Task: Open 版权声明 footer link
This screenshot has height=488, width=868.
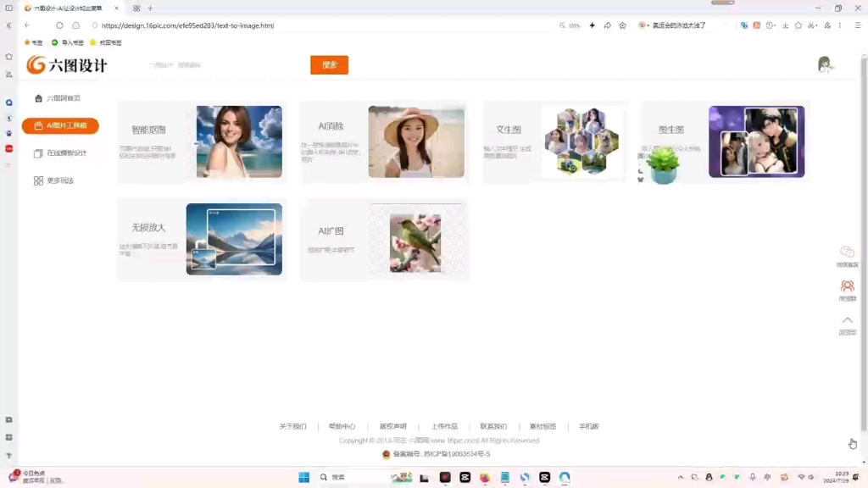Action: pos(392,426)
